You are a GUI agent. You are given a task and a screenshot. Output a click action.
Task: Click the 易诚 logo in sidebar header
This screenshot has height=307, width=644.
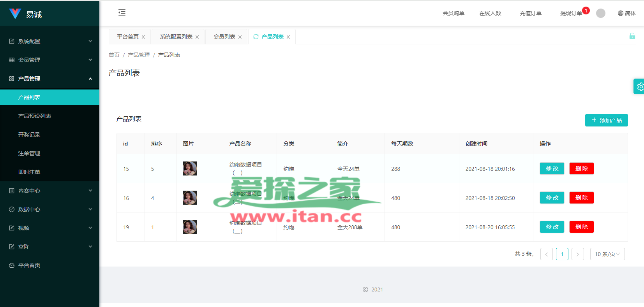(x=26, y=14)
